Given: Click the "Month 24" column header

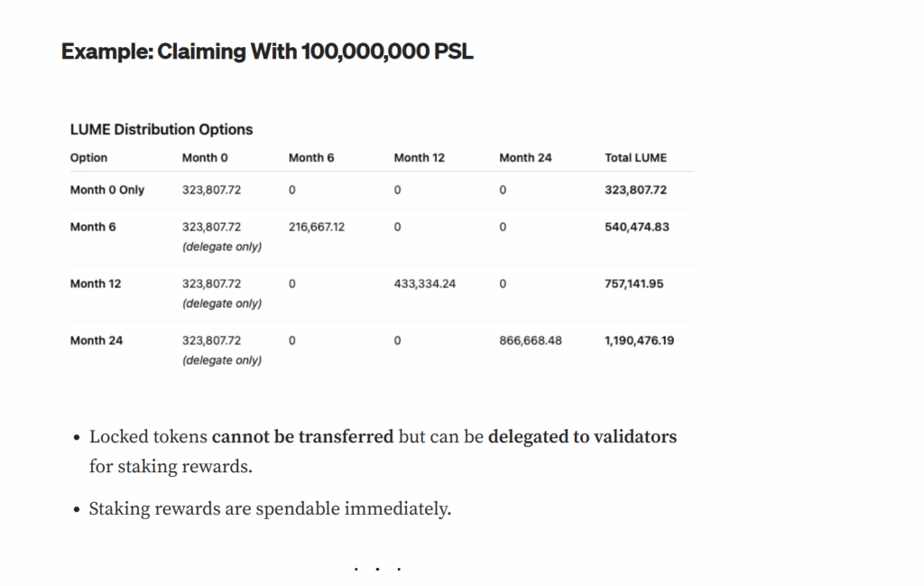Looking at the screenshot, I should click(x=525, y=157).
